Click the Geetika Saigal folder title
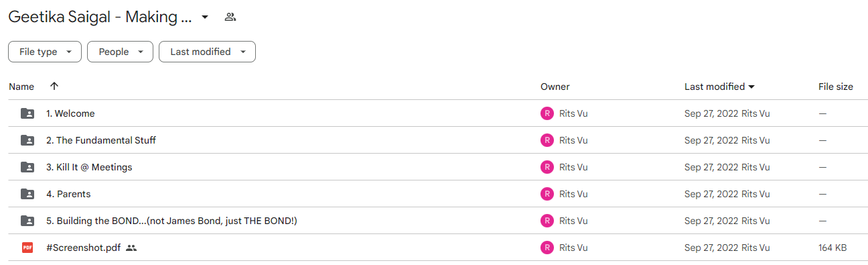The image size is (868, 265). (100, 17)
